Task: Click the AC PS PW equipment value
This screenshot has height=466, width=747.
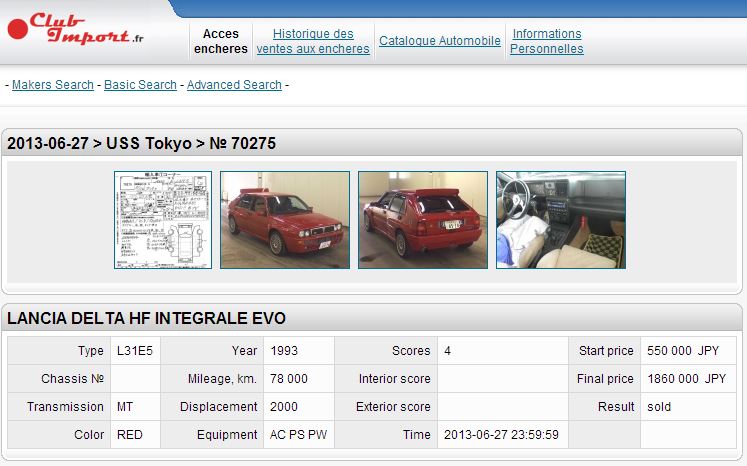Action: click(298, 435)
